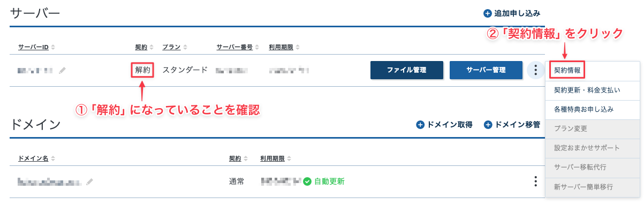Click the 解約 contract status label
Image resolution: width=644 pixels, height=220 pixels.
point(142,70)
